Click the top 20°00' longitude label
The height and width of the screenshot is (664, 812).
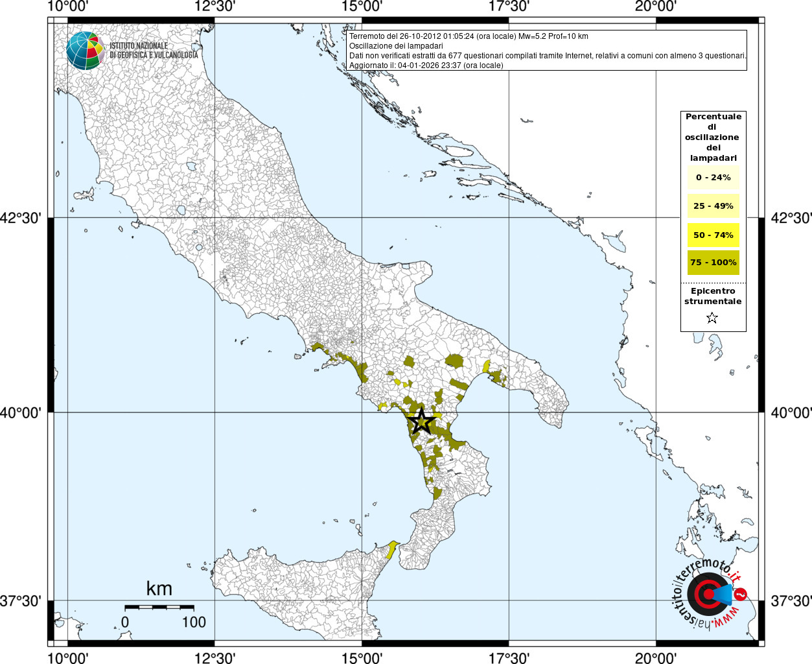tap(656, 6)
